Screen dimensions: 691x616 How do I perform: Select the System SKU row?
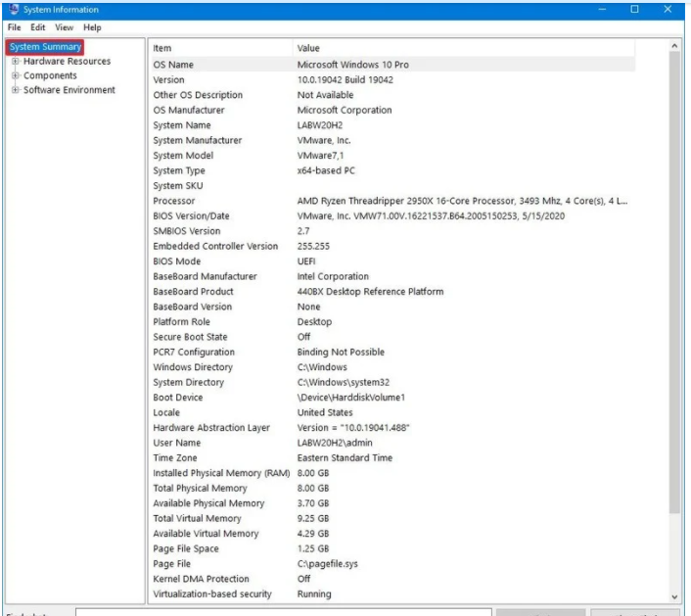(x=392, y=186)
